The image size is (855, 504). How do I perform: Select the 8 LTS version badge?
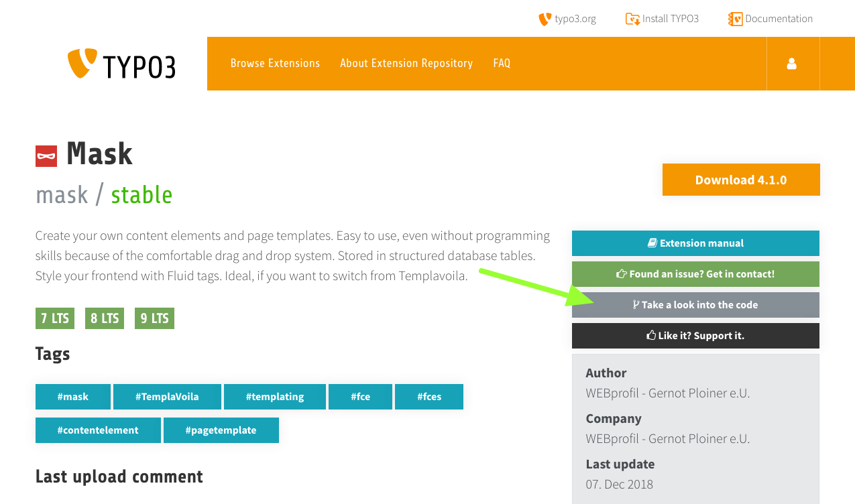point(105,318)
